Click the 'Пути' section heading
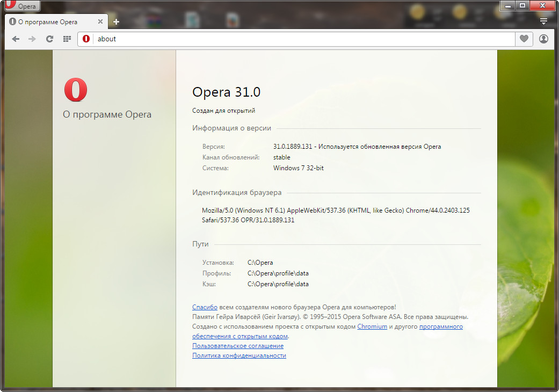 pyautogui.click(x=200, y=244)
